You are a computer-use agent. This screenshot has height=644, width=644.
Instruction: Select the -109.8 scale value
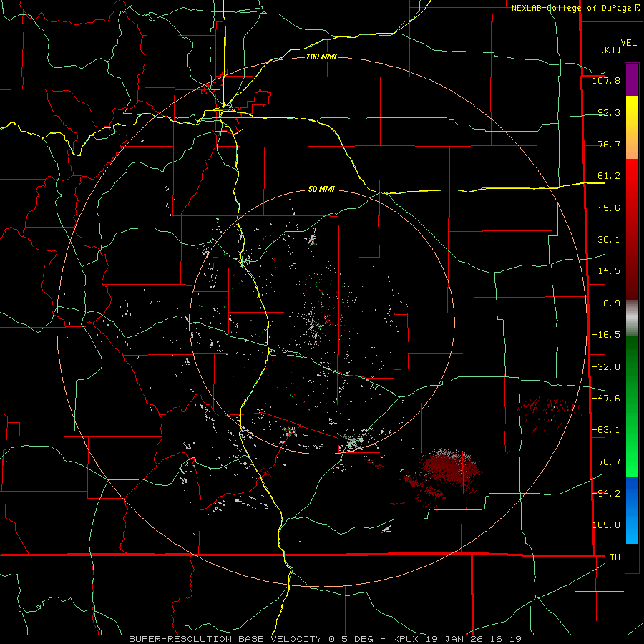point(603,525)
